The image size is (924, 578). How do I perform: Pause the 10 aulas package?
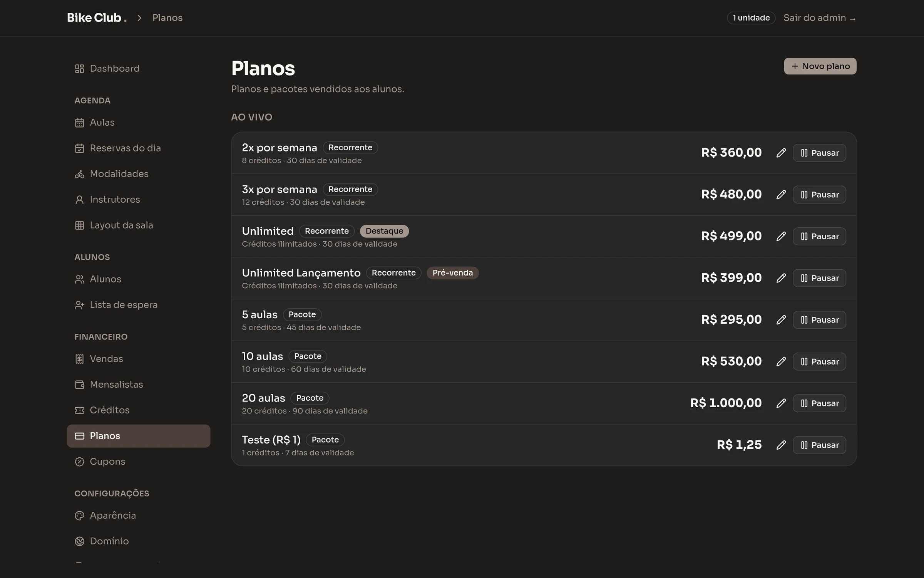click(x=819, y=361)
